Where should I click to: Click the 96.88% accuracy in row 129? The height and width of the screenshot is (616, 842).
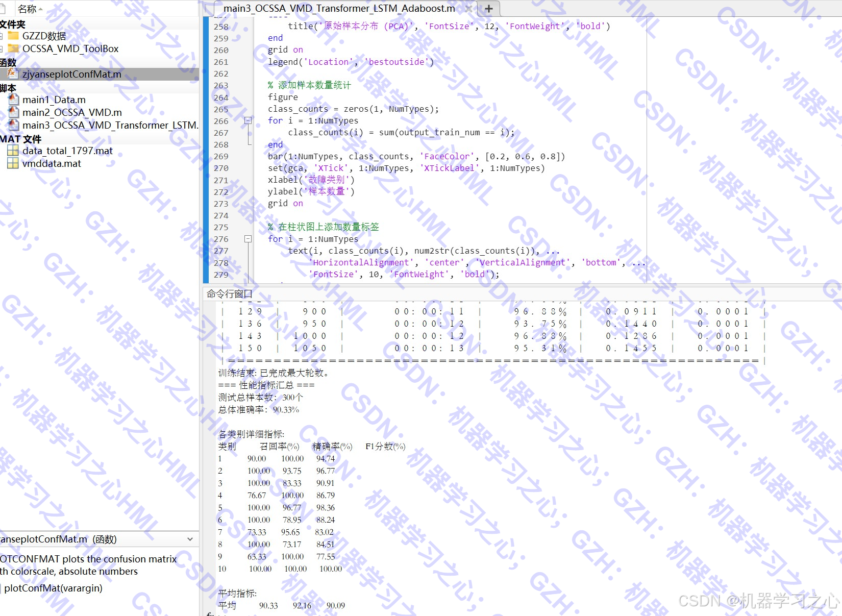point(540,311)
